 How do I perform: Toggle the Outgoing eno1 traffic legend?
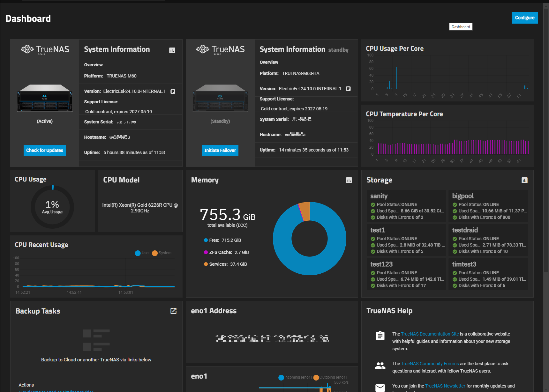click(x=329, y=377)
